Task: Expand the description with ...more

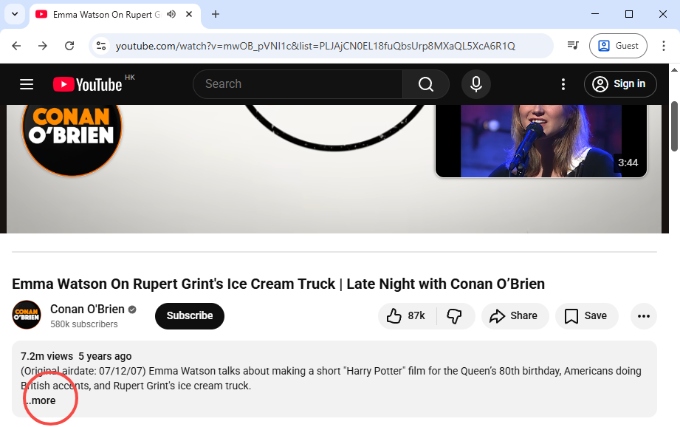Action: (42, 400)
